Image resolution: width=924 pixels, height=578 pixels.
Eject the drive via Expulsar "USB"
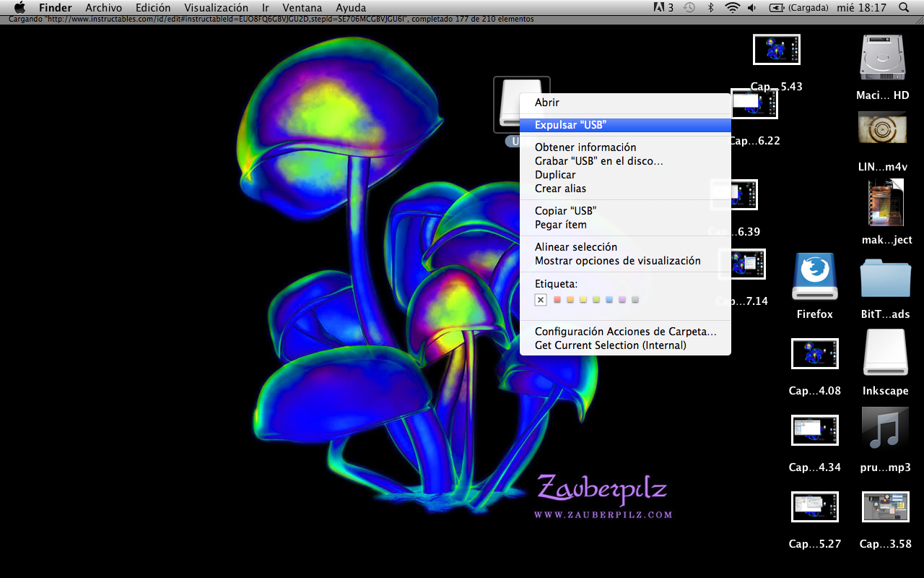[625, 125]
